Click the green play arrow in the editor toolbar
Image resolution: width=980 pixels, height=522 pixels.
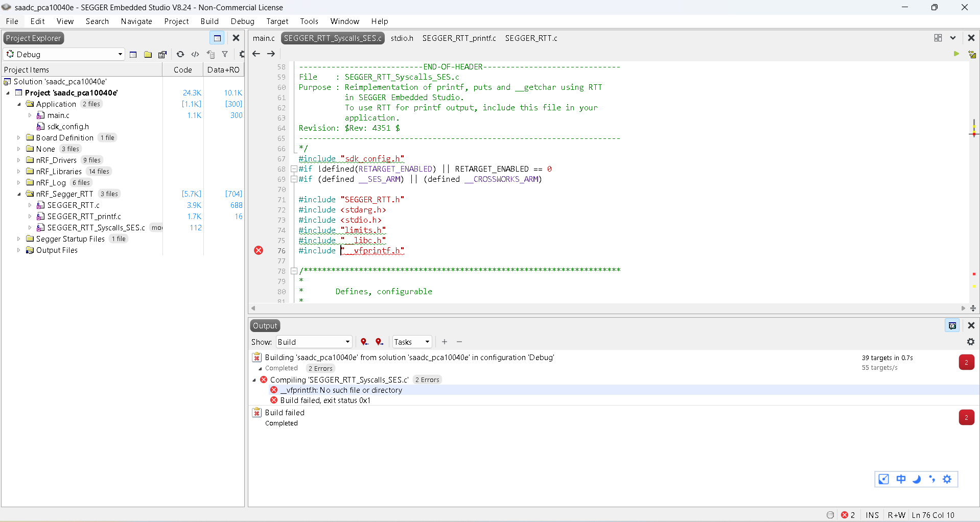tap(956, 54)
